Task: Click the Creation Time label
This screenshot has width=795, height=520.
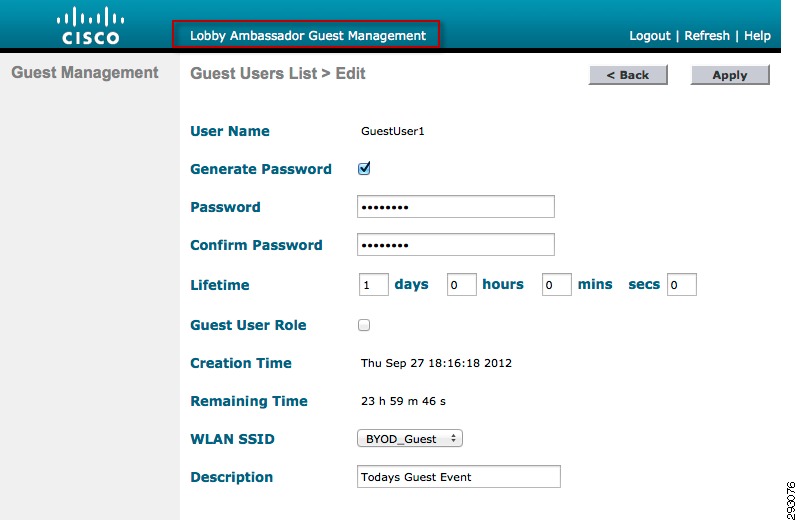Action: point(241,363)
